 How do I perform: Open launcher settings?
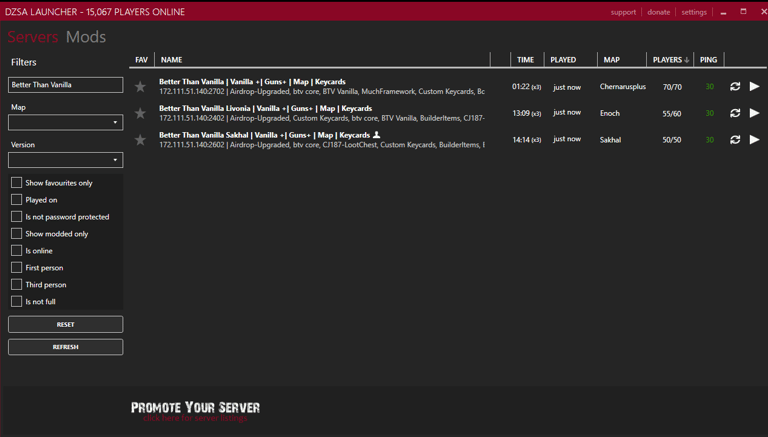[x=694, y=12]
